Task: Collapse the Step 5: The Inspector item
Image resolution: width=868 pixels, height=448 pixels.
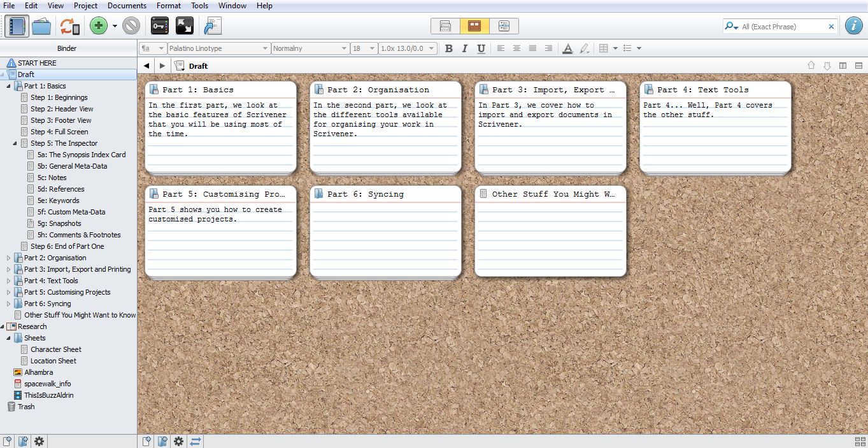Action: click(x=15, y=143)
